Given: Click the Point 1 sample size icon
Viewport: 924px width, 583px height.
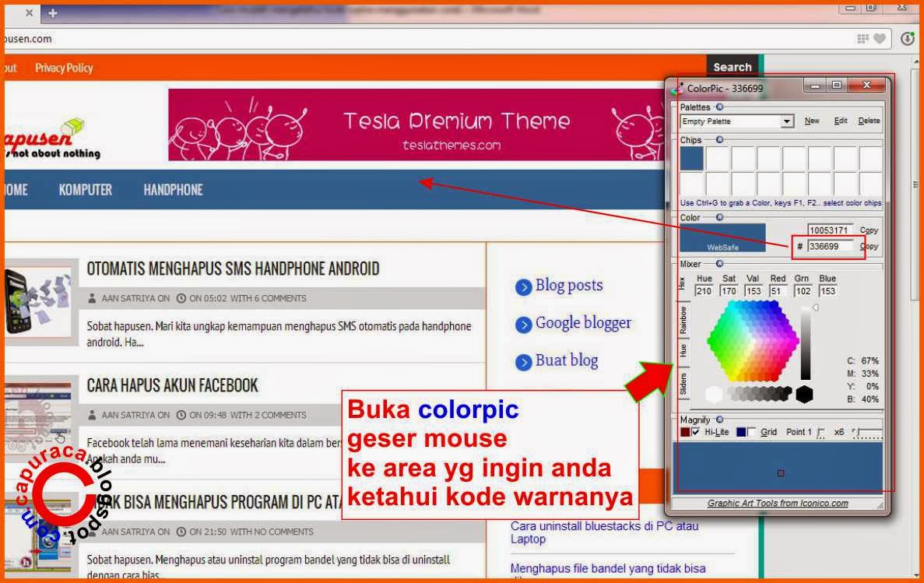Looking at the screenshot, I should click(821, 432).
